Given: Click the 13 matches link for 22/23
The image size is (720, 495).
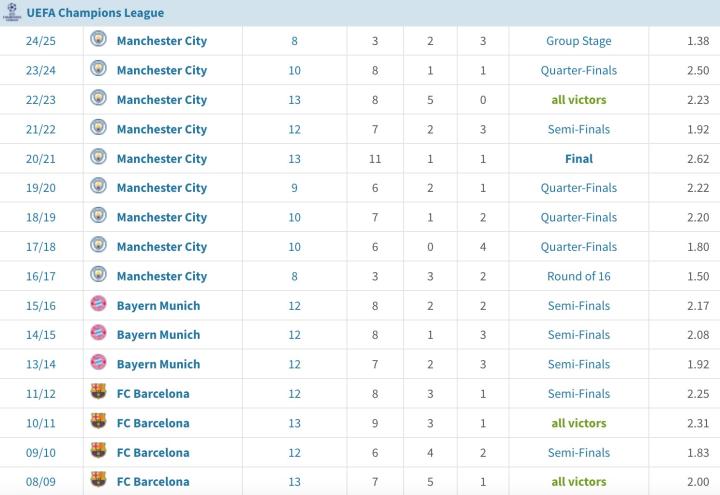Looking at the screenshot, I should (x=294, y=100).
